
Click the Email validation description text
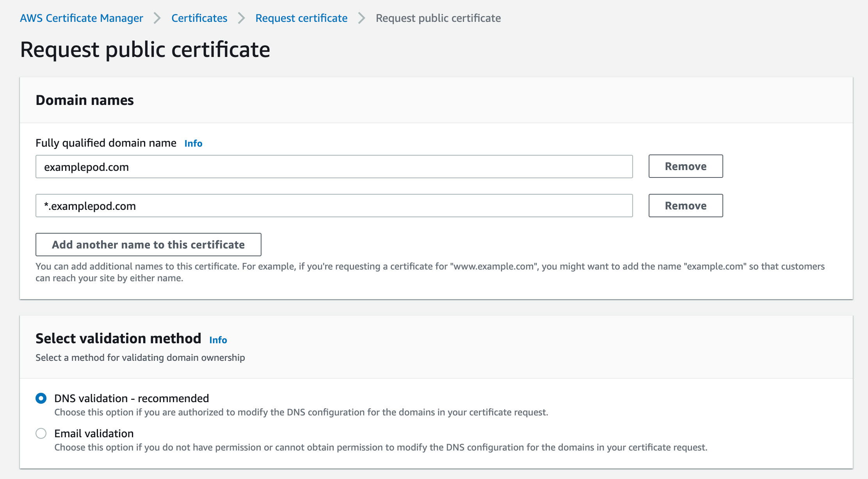pyautogui.click(x=381, y=447)
